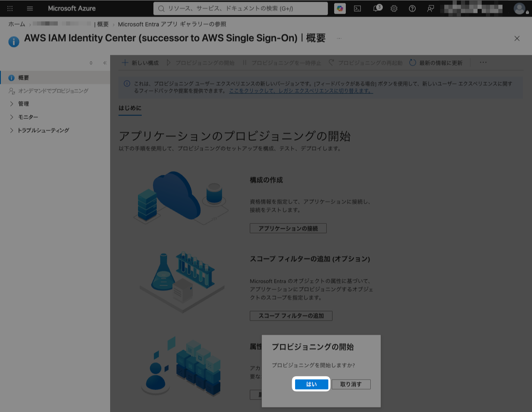Screen dimensions: 532x412
Task: Click the スコープ フィルターの追加 button
Action: [x=291, y=316]
